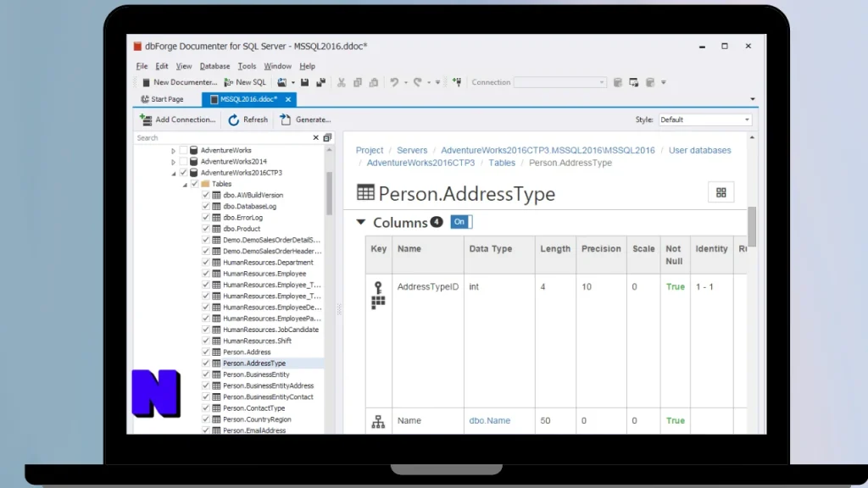868x488 pixels.
Task: Click the New SQL toolbar button
Action: point(245,82)
